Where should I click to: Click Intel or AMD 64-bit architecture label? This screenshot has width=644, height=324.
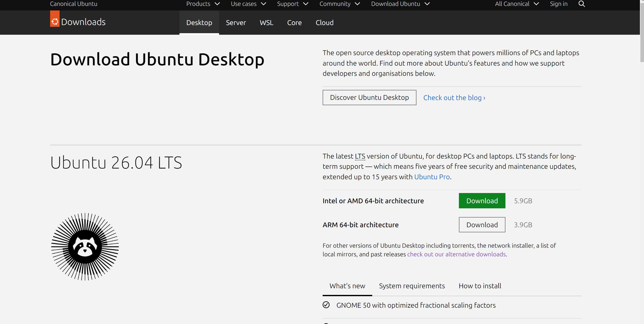click(x=373, y=201)
